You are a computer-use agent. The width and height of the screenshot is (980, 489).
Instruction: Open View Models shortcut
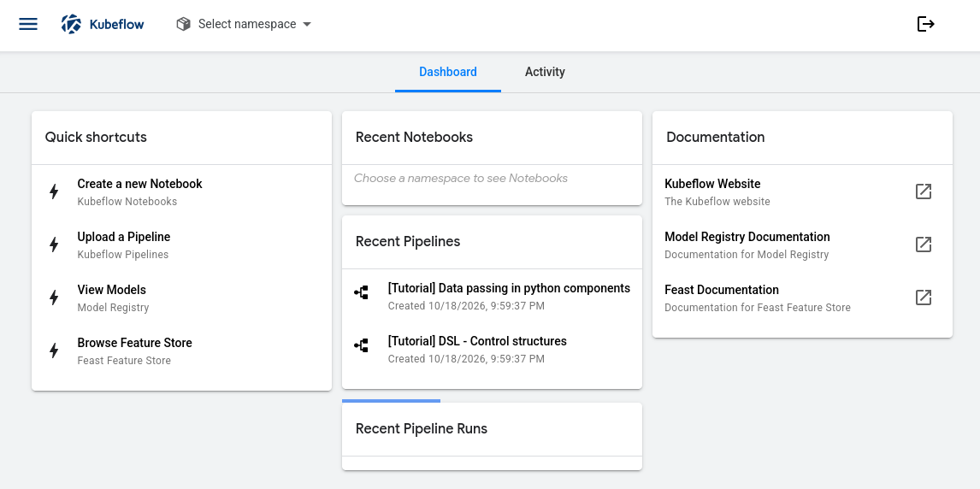point(181,298)
